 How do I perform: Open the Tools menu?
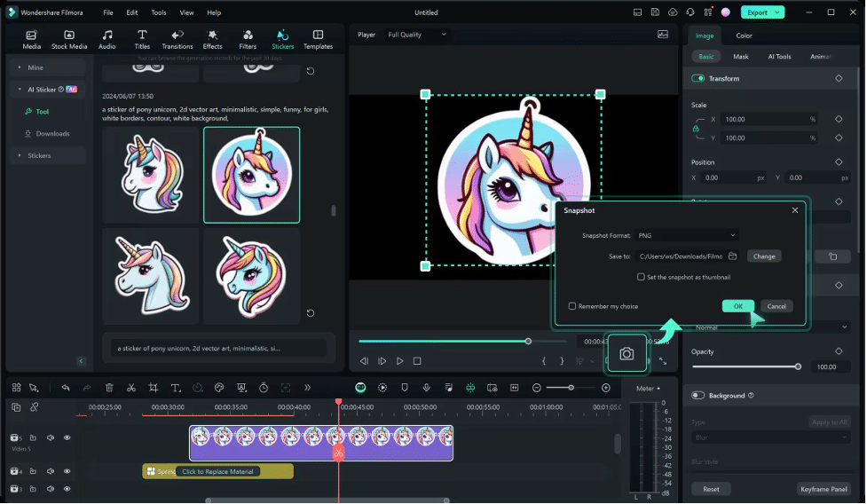pos(158,12)
